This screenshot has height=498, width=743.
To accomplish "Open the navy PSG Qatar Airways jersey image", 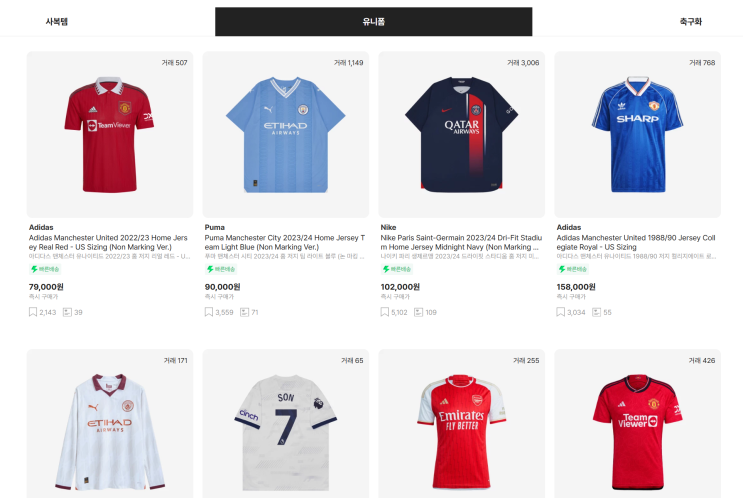I will [x=462, y=134].
